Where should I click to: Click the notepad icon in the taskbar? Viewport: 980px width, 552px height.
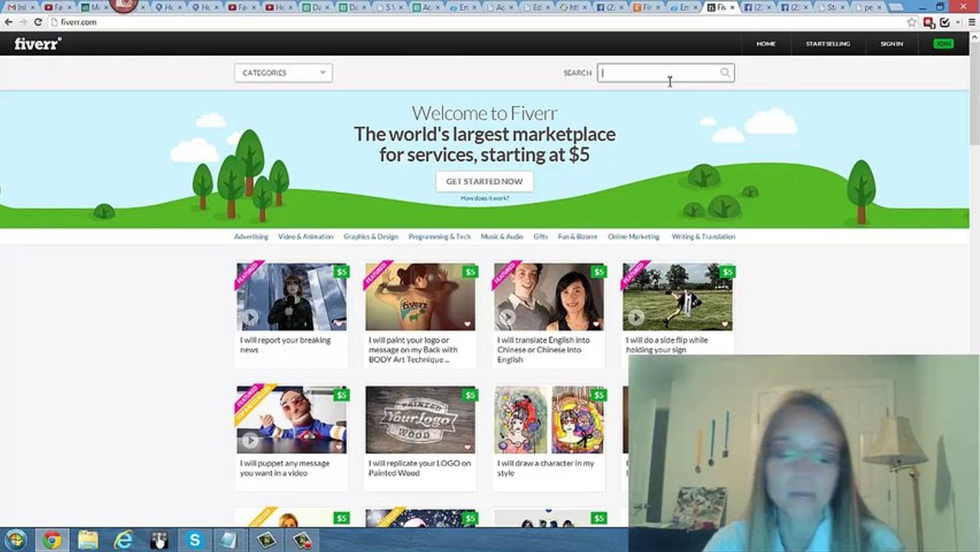(228, 540)
